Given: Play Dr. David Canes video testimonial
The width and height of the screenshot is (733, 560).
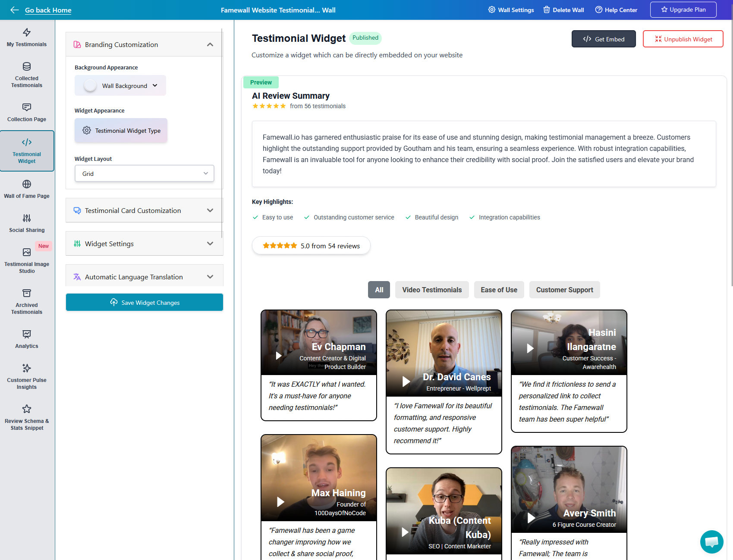Looking at the screenshot, I should point(406,382).
